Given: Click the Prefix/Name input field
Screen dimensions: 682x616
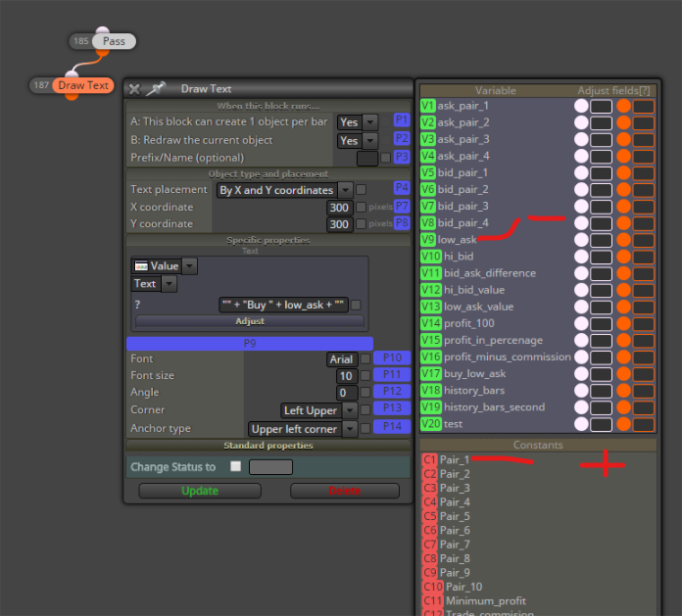Looking at the screenshot, I should 367,158.
